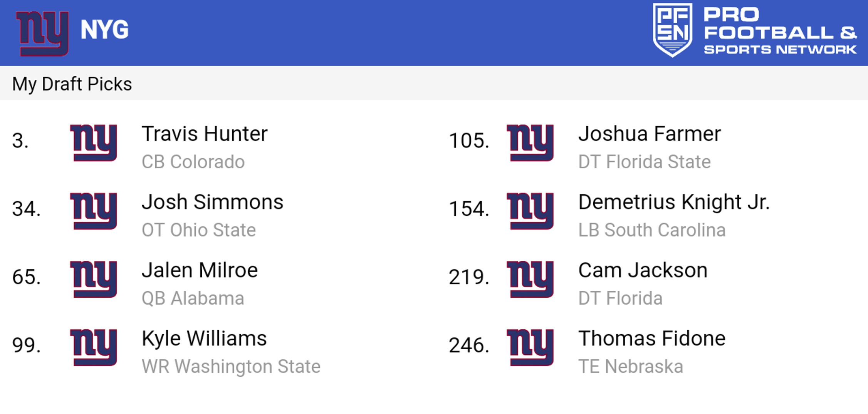Click the NYG team abbreviation text

pyautogui.click(x=104, y=30)
